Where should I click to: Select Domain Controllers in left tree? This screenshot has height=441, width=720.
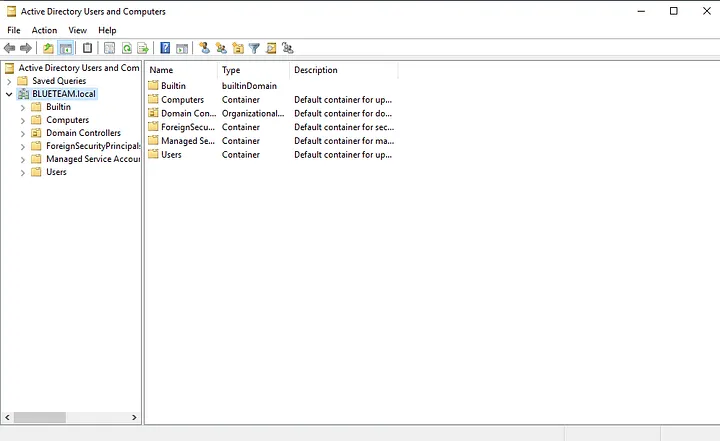(83, 133)
